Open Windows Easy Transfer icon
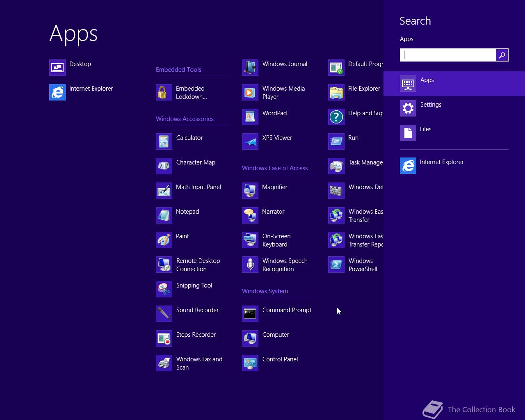 pyautogui.click(x=336, y=215)
